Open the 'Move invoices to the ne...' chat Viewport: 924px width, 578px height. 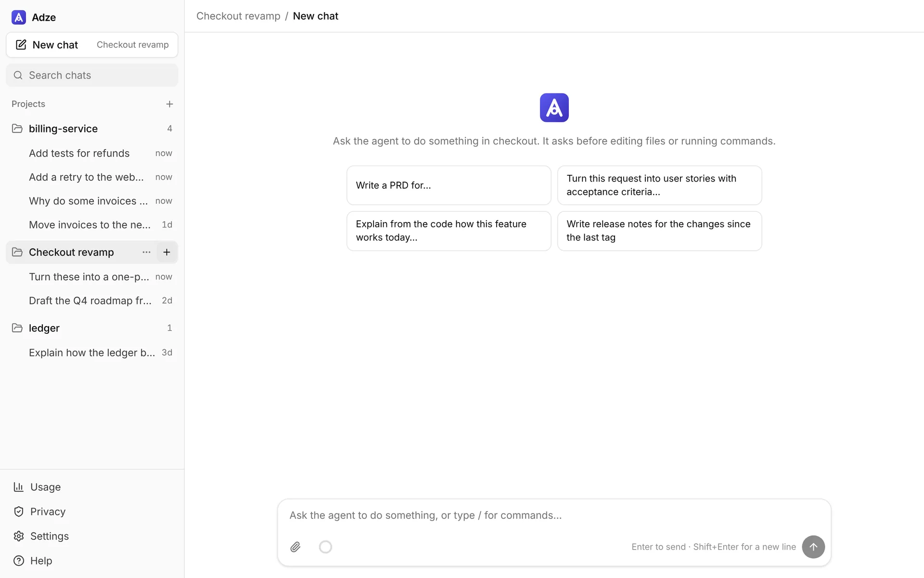click(92, 225)
